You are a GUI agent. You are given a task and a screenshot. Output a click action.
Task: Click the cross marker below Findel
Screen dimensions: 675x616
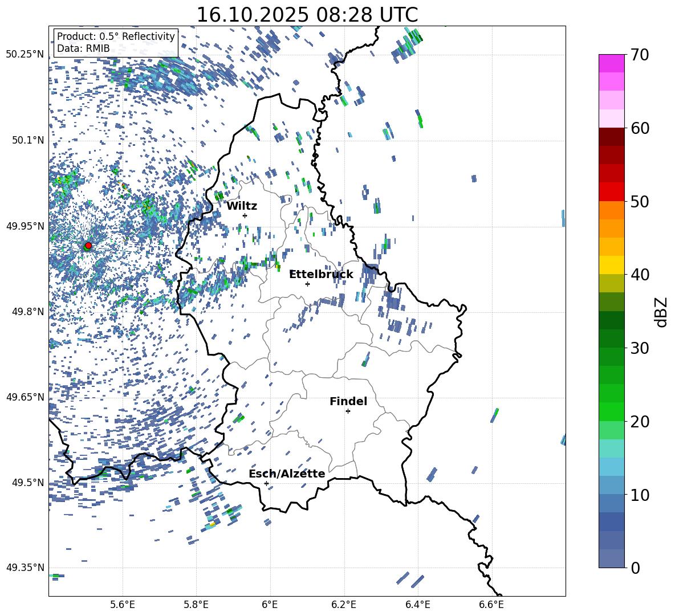pos(348,411)
